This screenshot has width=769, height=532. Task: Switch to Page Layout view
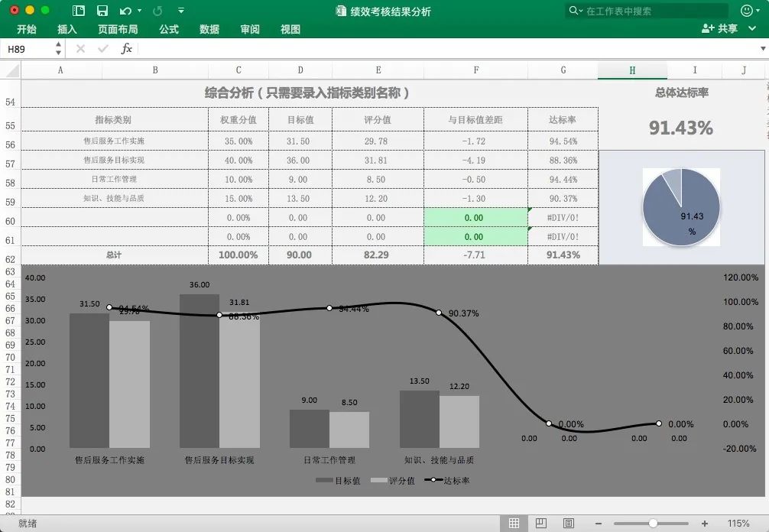[541, 524]
